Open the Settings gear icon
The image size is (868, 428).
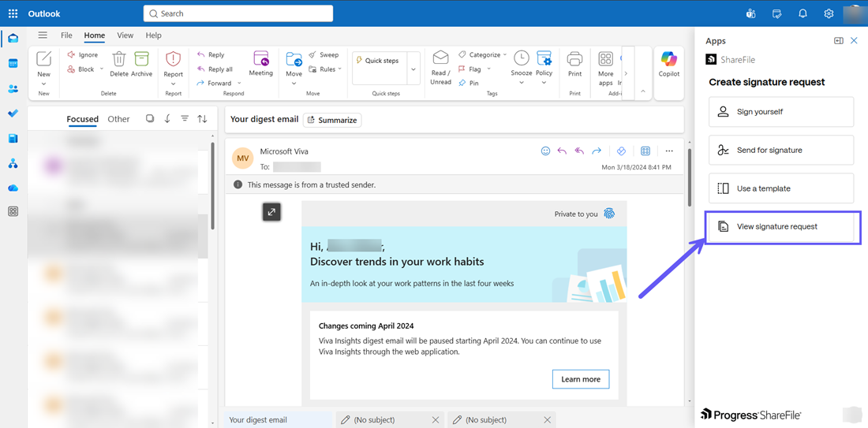pos(829,13)
